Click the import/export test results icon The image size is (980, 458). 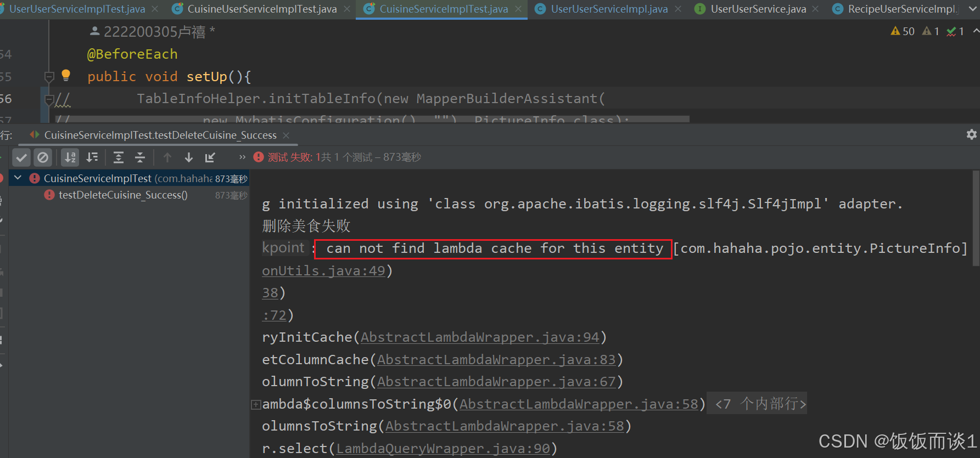[x=210, y=158]
